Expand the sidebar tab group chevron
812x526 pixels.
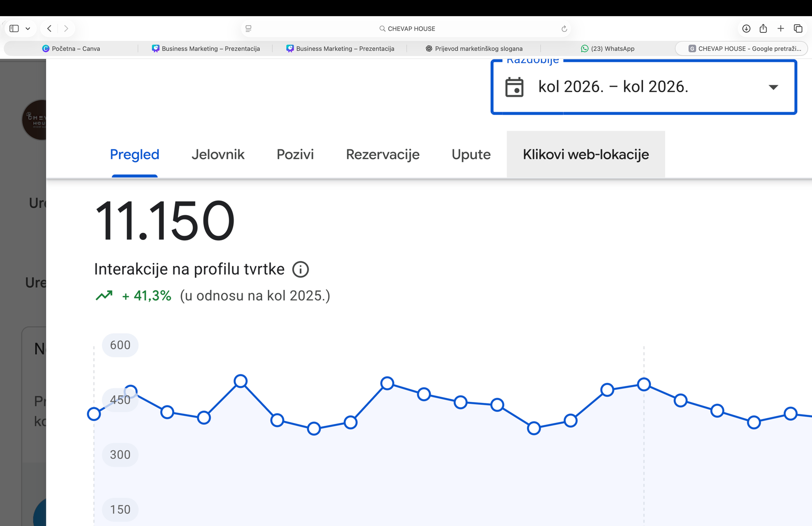tap(28, 29)
